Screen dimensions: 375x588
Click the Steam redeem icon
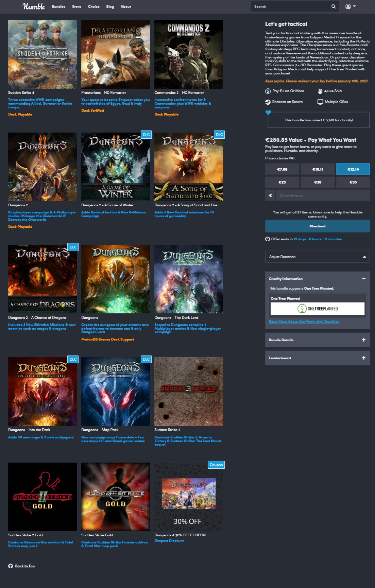pyautogui.click(x=268, y=102)
